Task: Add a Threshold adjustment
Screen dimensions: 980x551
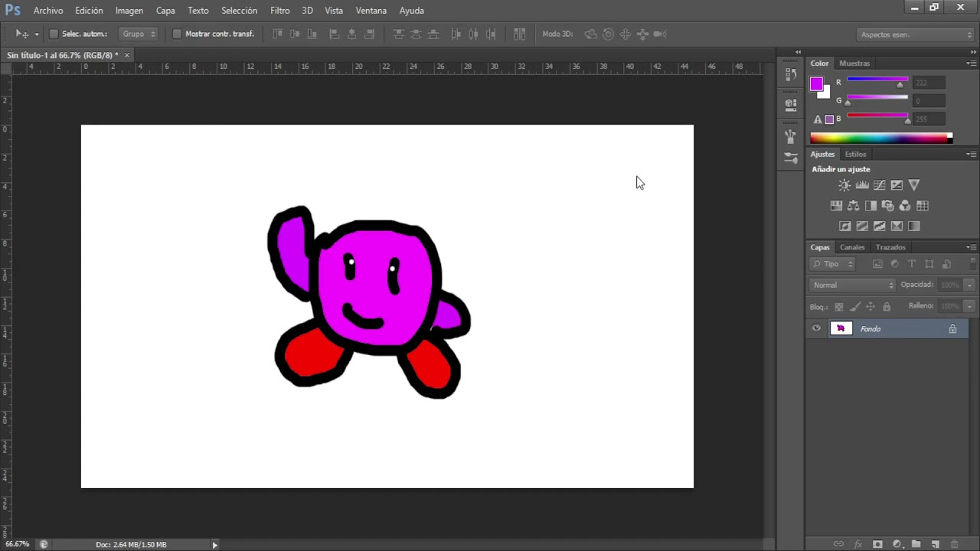Action: tap(880, 227)
